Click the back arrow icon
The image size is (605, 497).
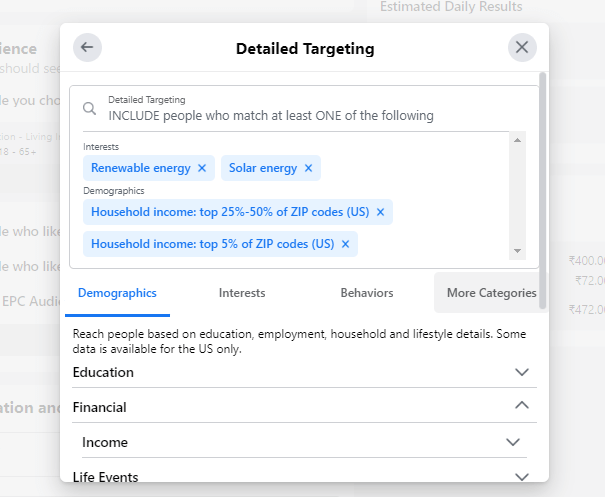pos(87,47)
